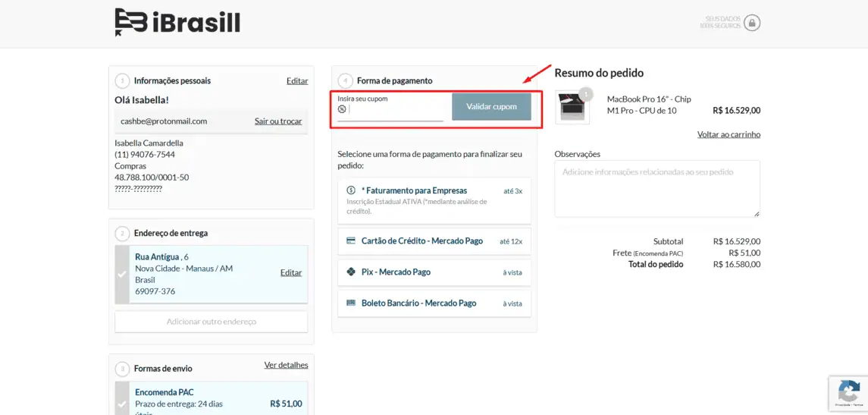The image size is (868, 415).
Task: Click the até 3x installment label
Action: point(512,190)
